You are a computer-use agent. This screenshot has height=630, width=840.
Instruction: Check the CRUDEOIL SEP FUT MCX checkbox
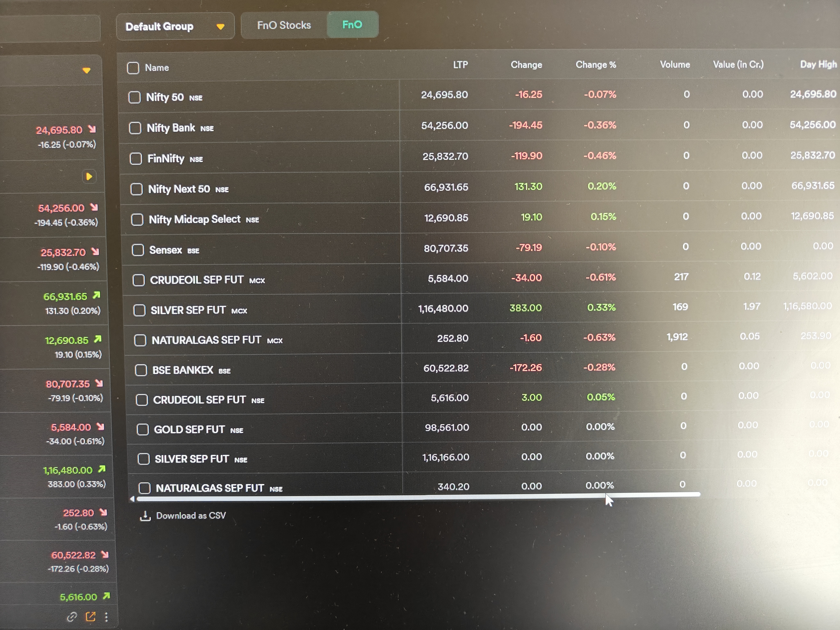coord(139,280)
